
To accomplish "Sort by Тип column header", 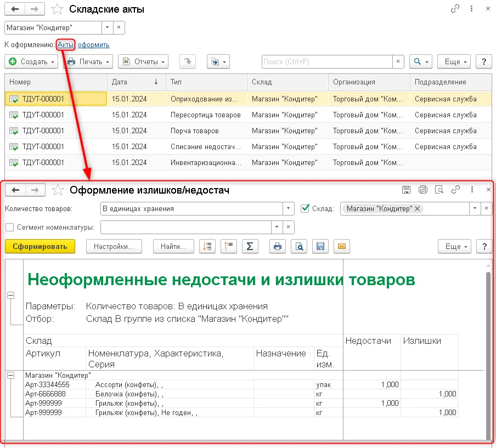I will (206, 82).
